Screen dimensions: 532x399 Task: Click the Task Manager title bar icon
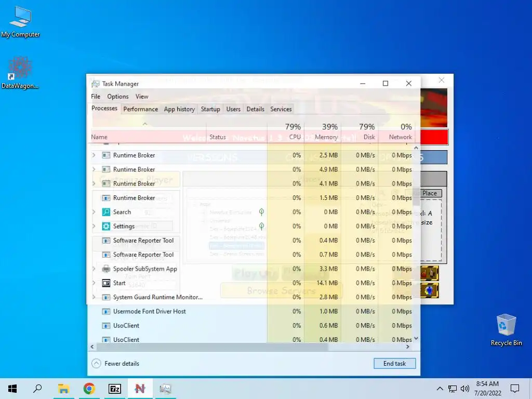(x=96, y=84)
